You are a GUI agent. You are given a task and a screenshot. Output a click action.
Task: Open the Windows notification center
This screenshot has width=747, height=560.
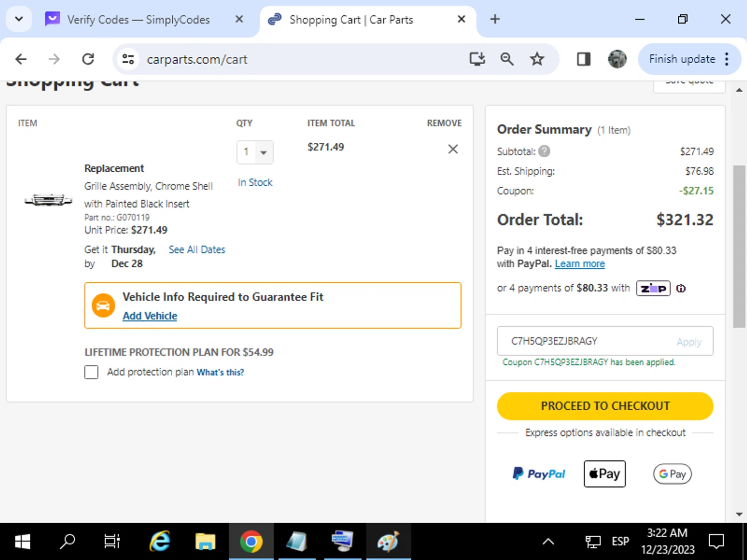click(716, 541)
